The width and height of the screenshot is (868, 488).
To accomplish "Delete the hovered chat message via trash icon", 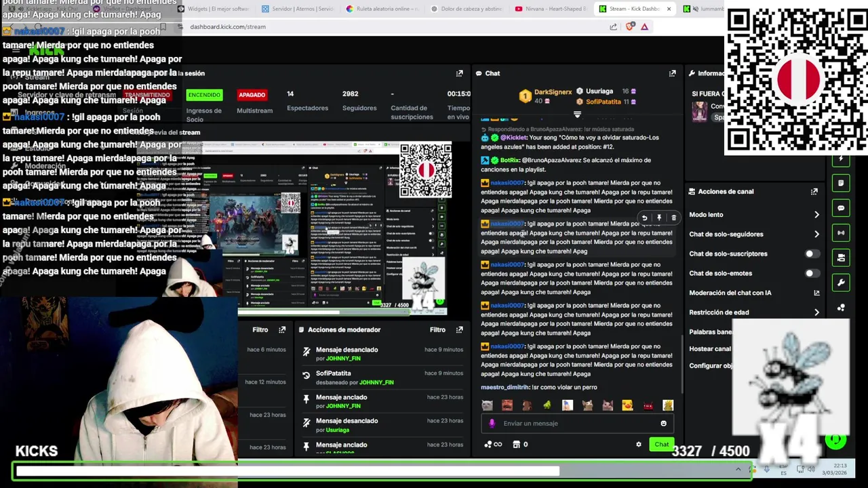I will point(673,218).
